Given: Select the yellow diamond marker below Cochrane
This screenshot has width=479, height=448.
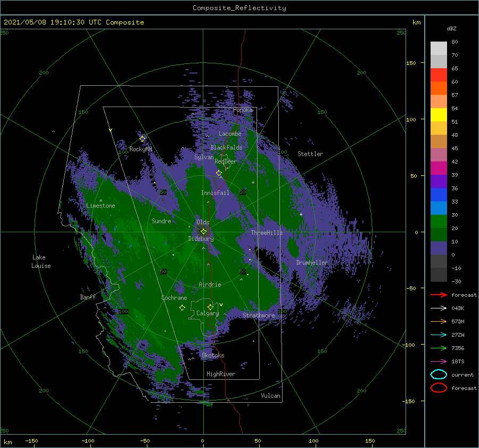Looking at the screenshot, I should click(182, 308).
